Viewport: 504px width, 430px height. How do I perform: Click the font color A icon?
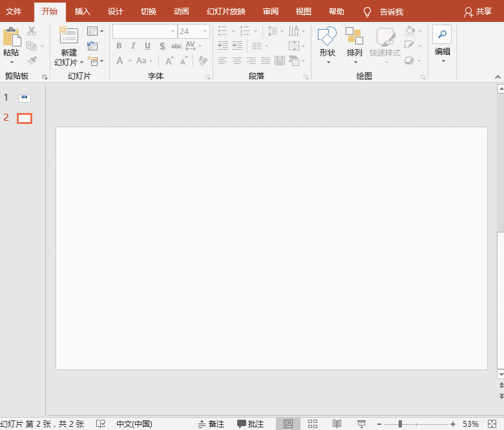pyautogui.click(x=120, y=61)
